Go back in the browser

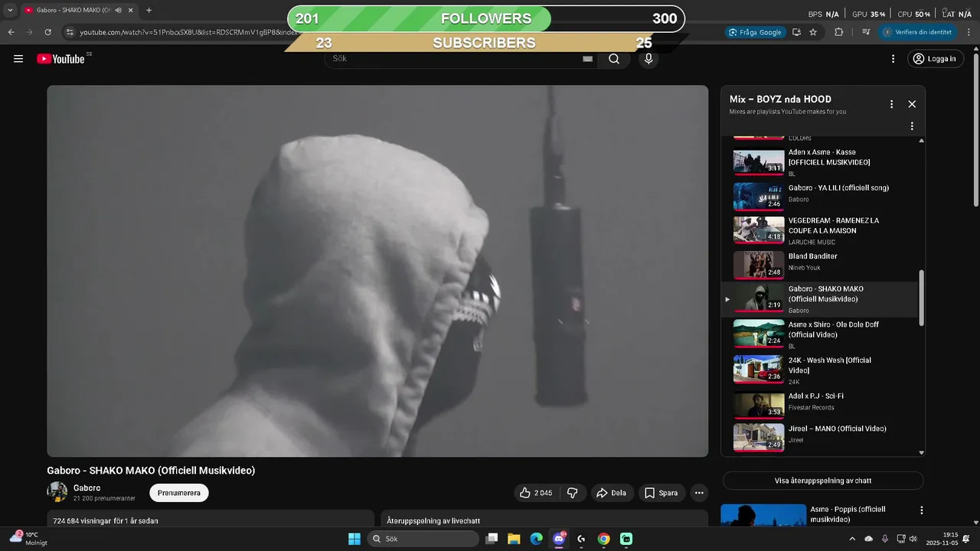click(x=11, y=32)
